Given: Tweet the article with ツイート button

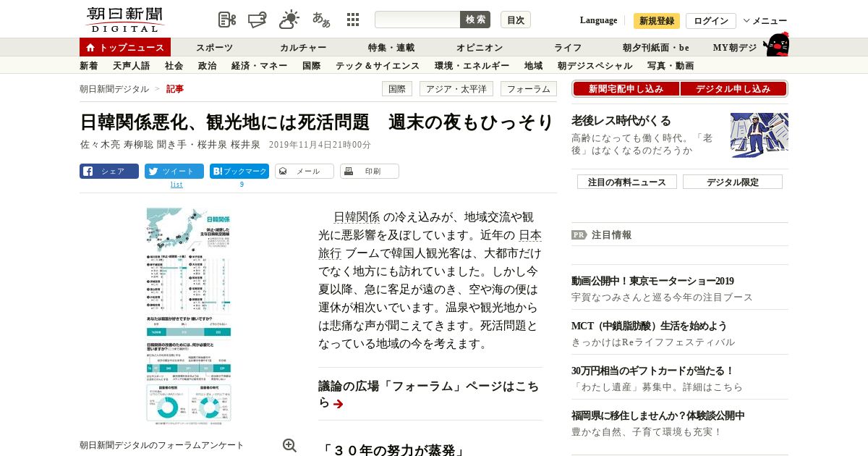Looking at the screenshot, I should [x=174, y=172].
